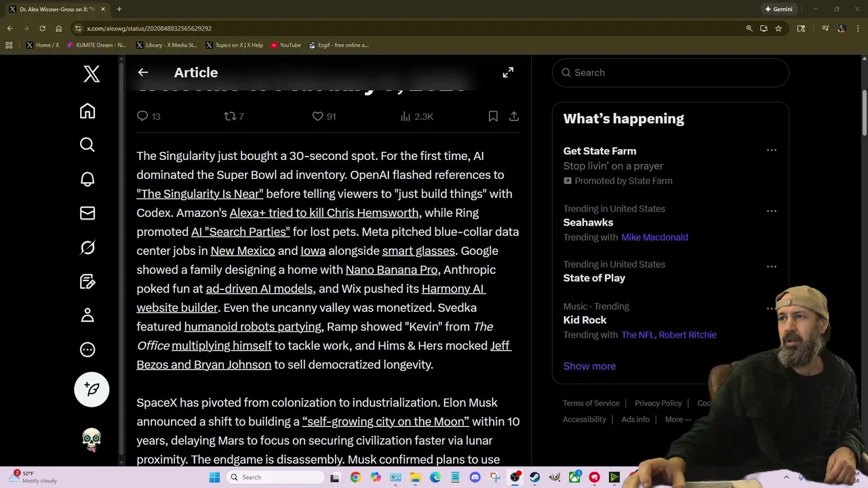Screen dimensions: 868x488
Task: Repost the article with 7 reposts
Action: click(234, 117)
